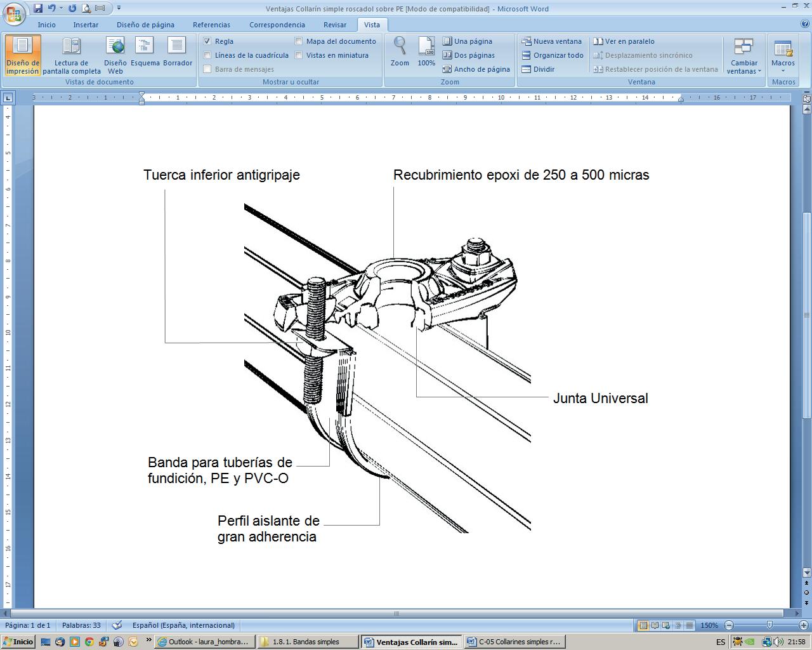
Task: Open the Zoom dialog magnifier
Action: click(400, 51)
